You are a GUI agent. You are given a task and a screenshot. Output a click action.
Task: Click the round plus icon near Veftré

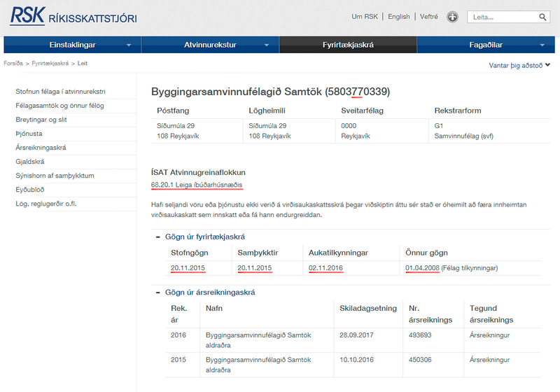click(453, 17)
